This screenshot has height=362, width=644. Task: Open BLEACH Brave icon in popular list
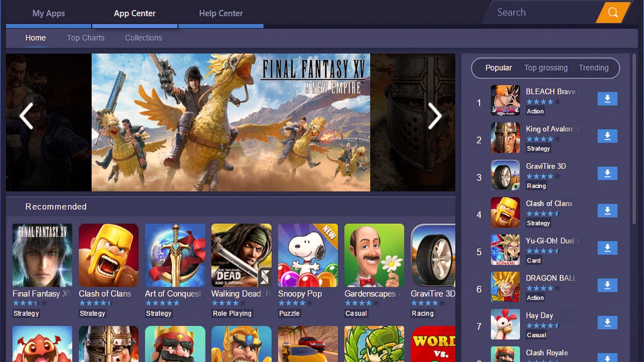tap(505, 100)
